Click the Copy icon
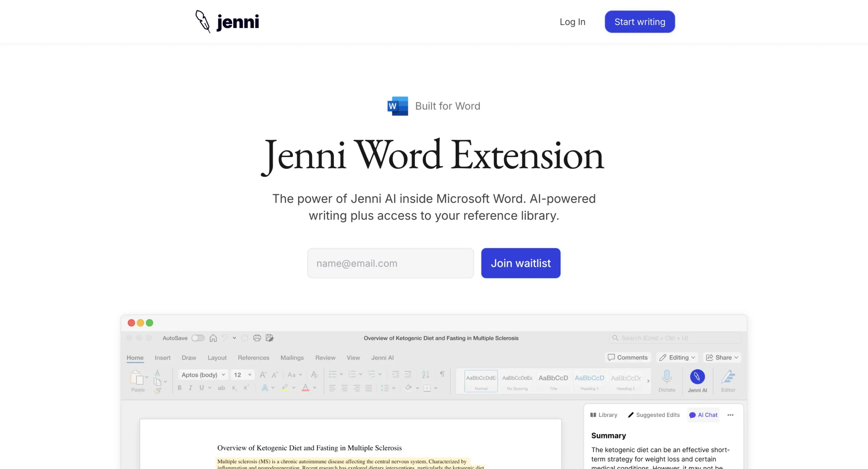The width and height of the screenshot is (868, 469). (x=157, y=382)
